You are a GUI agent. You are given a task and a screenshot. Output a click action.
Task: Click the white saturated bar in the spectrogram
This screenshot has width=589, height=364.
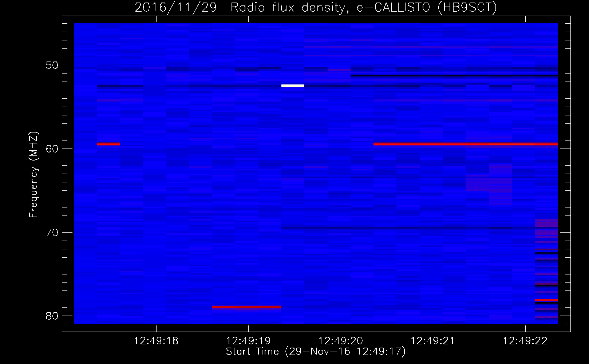tap(293, 86)
